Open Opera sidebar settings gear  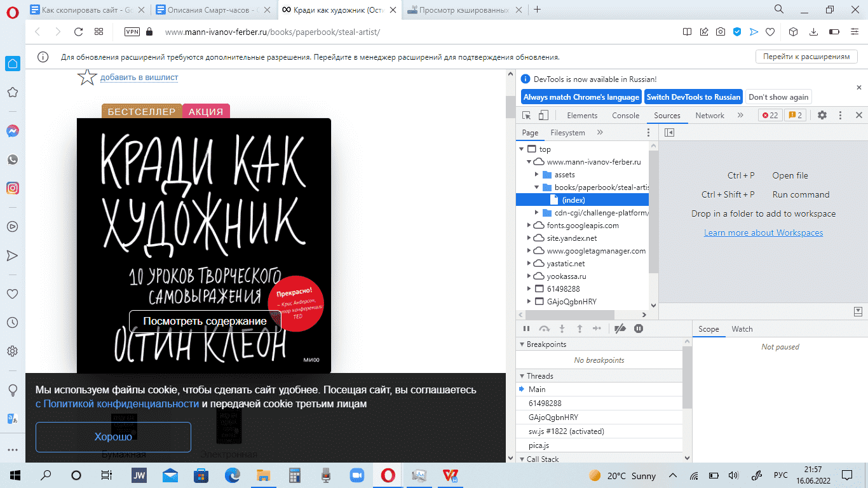pyautogui.click(x=12, y=351)
